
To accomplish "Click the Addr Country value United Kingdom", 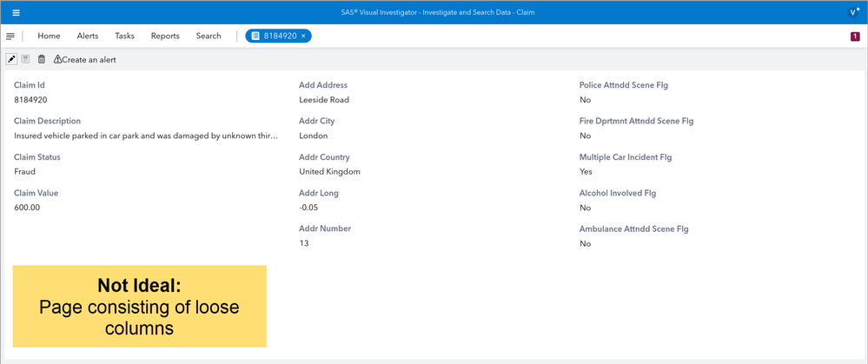I will (329, 172).
